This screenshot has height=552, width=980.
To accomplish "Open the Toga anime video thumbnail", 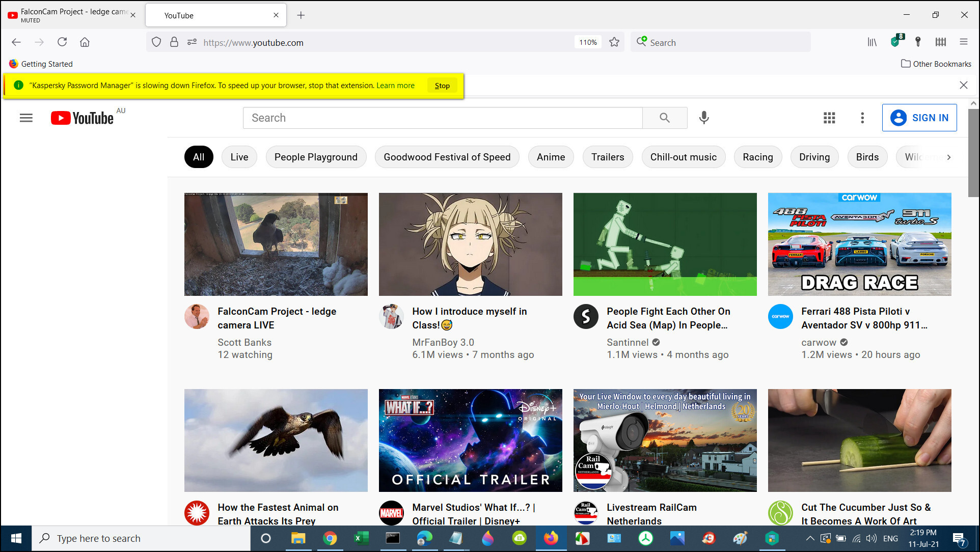I will point(470,244).
